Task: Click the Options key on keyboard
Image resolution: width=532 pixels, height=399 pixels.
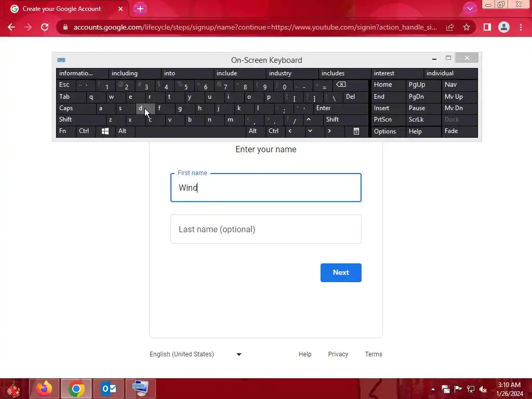Action: (x=389, y=131)
